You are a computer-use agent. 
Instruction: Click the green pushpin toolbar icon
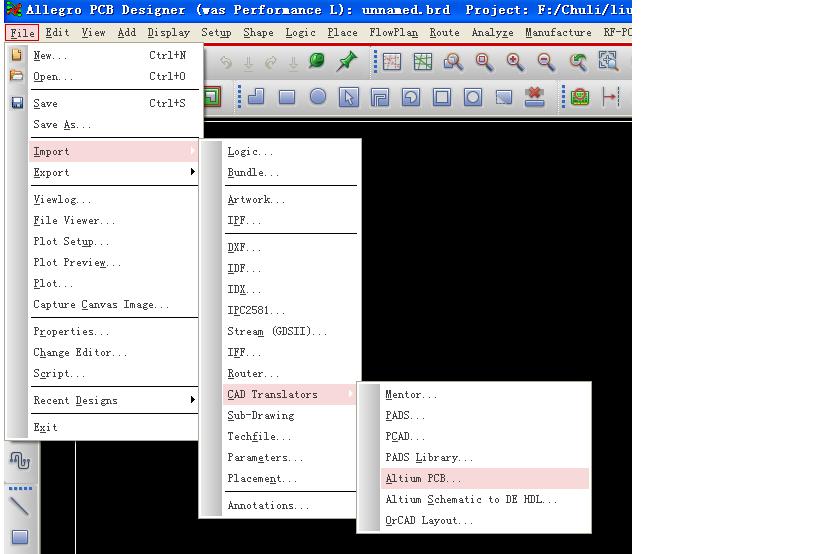point(347,61)
